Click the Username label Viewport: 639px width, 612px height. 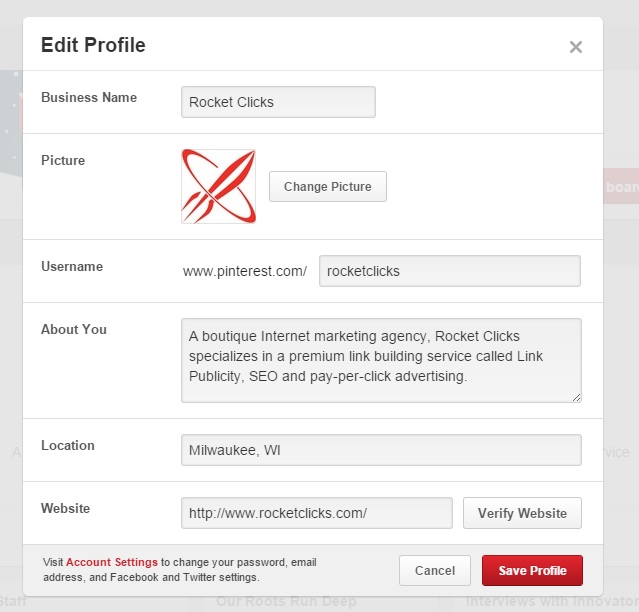[x=72, y=266]
